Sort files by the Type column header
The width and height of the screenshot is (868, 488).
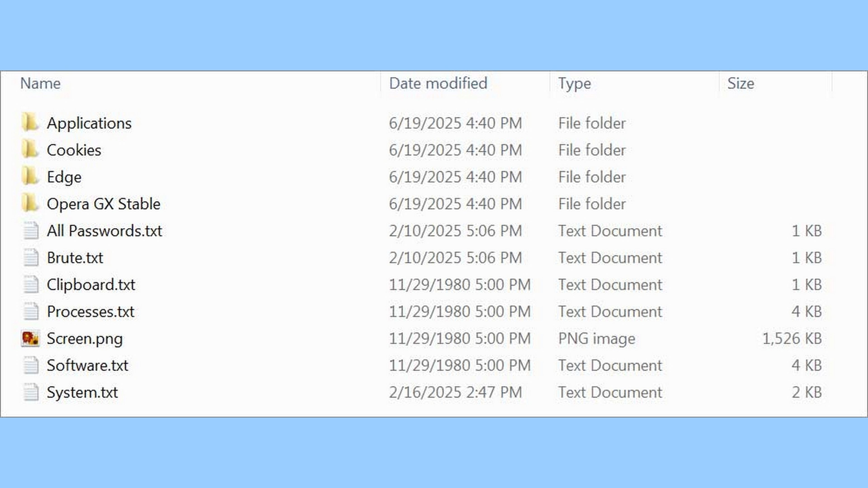574,84
